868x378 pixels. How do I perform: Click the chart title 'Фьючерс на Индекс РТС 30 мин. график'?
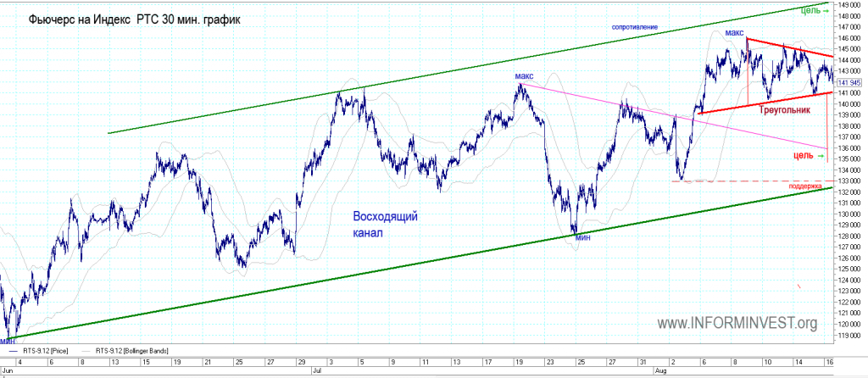(135, 19)
